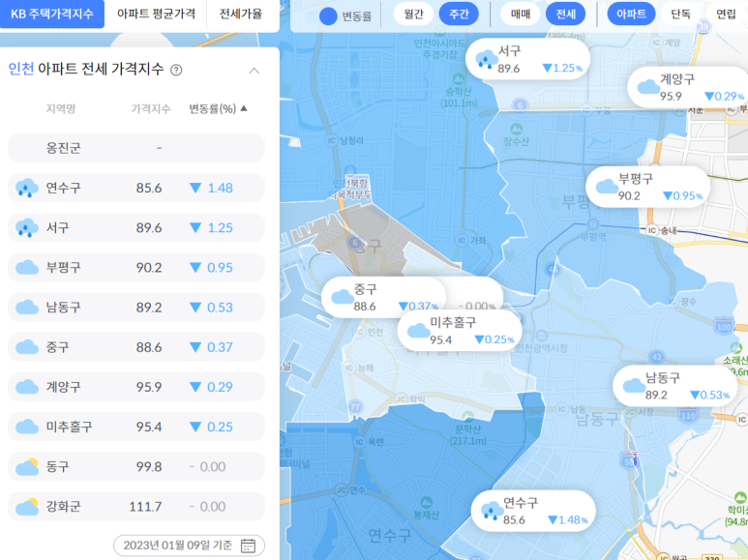The height and width of the screenshot is (560, 748).
Task: Click 미추홀구 name in the list
Action: click(x=69, y=427)
